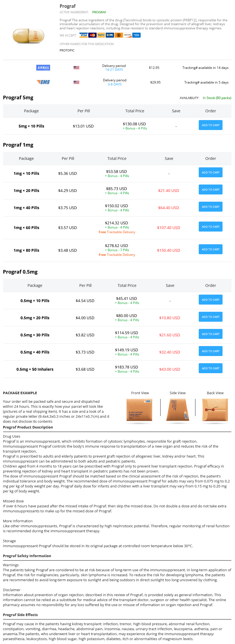The image size is (235, 644).
Task: Click the $150.40 USD savings amount
Action: coord(169,250)
